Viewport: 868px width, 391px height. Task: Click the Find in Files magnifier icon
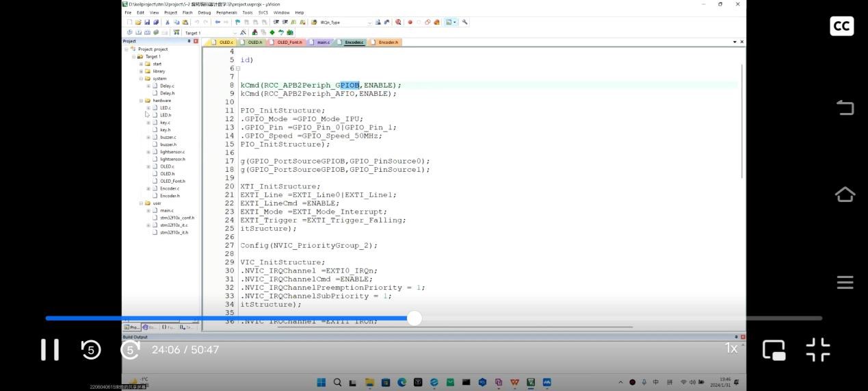(399, 22)
